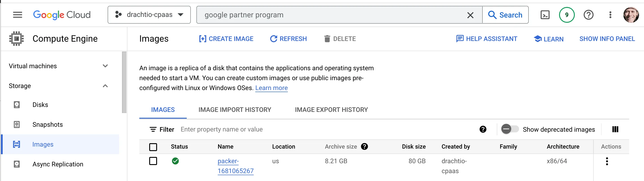The width and height of the screenshot is (644, 181).
Task: Click Create Image button
Action: [226, 39]
